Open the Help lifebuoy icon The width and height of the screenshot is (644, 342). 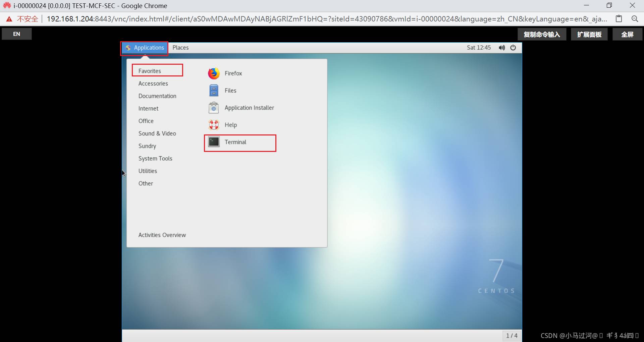coord(214,125)
